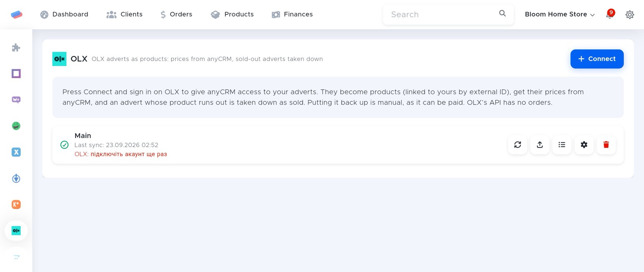
Task: Open the orange K+ integration icon
Action: tap(16, 204)
